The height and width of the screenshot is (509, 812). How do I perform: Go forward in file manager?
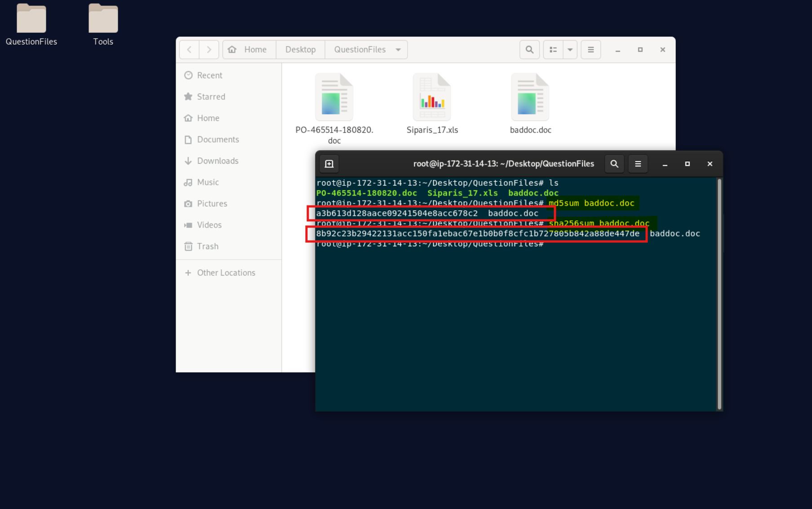coord(209,49)
